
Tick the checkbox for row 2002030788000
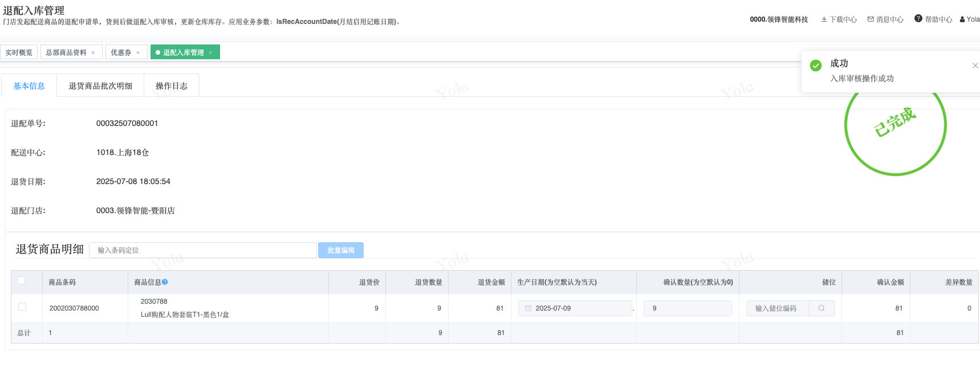coord(22,307)
